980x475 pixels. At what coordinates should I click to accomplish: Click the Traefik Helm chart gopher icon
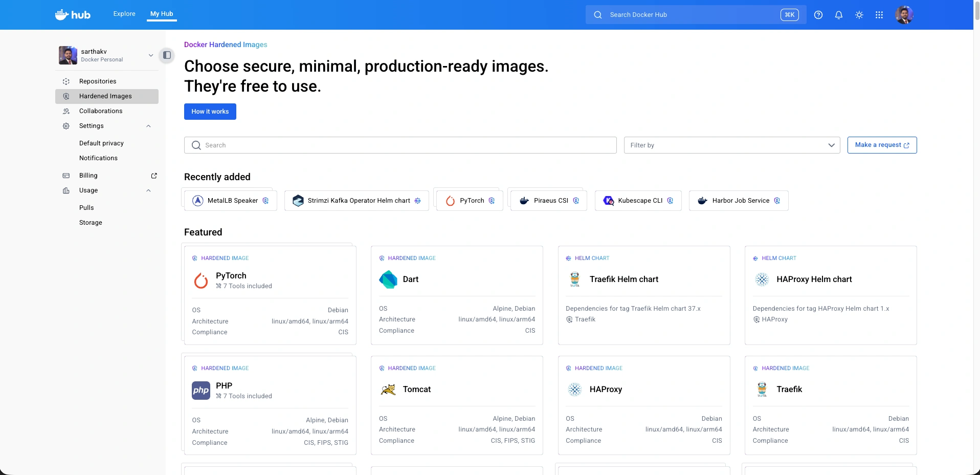tap(575, 279)
